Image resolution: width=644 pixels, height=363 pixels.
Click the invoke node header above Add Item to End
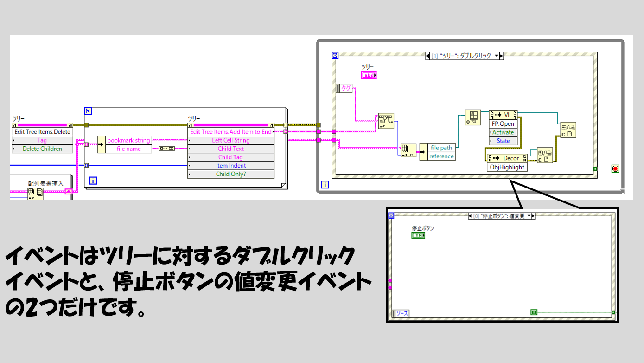[231, 125]
